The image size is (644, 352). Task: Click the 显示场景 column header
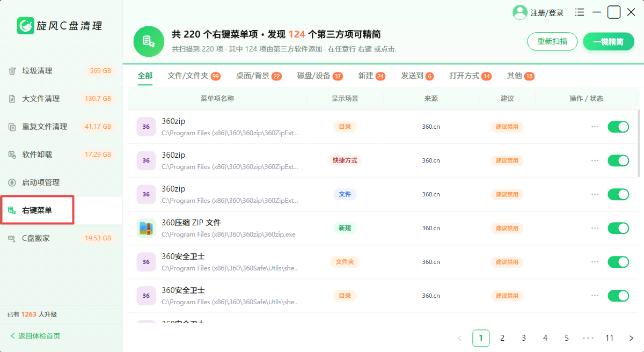pos(345,98)
